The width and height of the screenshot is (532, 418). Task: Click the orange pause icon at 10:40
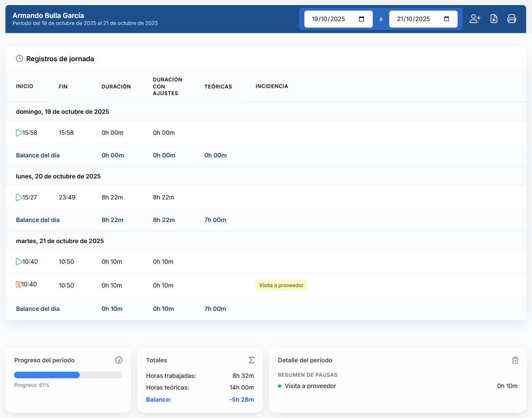pos(18,284)
